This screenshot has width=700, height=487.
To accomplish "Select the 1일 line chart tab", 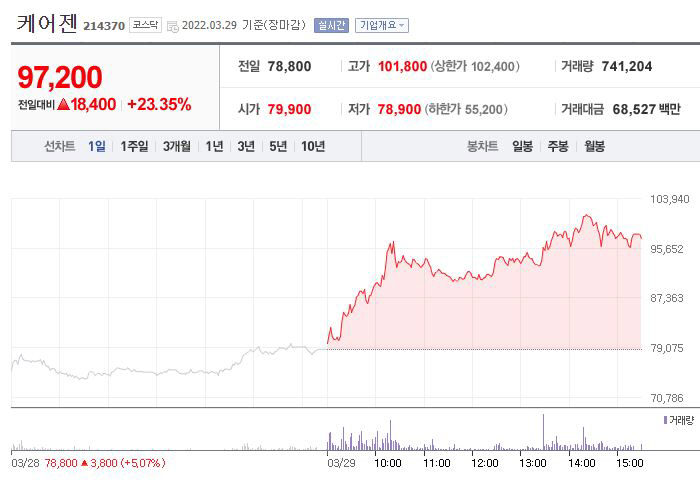I will pyautogui.click(x=96, y=146).
